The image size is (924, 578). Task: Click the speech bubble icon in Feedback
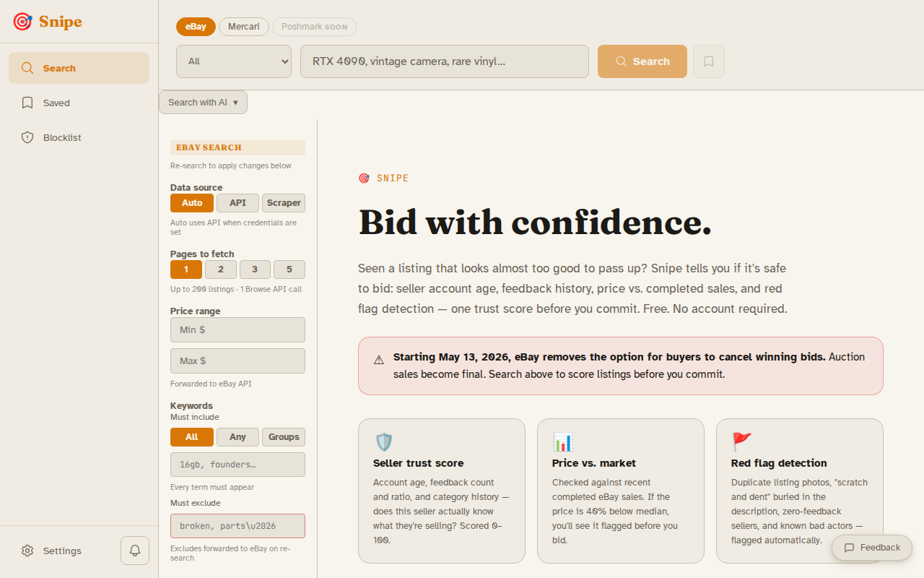coord(850,548)
